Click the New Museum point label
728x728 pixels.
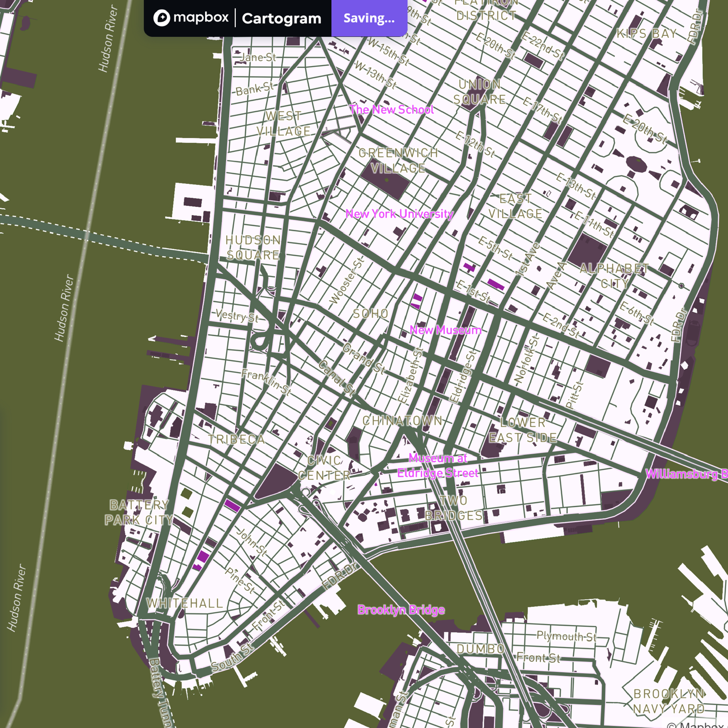click(x=445, y=330)
